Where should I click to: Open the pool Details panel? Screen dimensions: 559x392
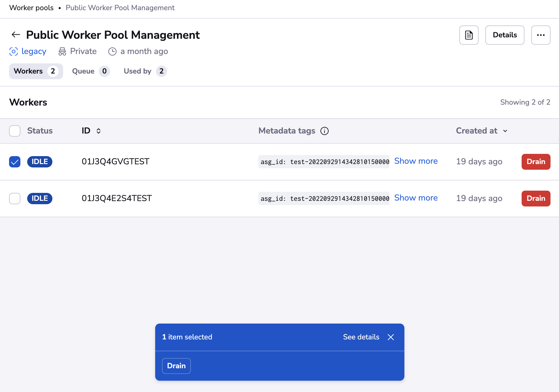[x=505, y=35]
